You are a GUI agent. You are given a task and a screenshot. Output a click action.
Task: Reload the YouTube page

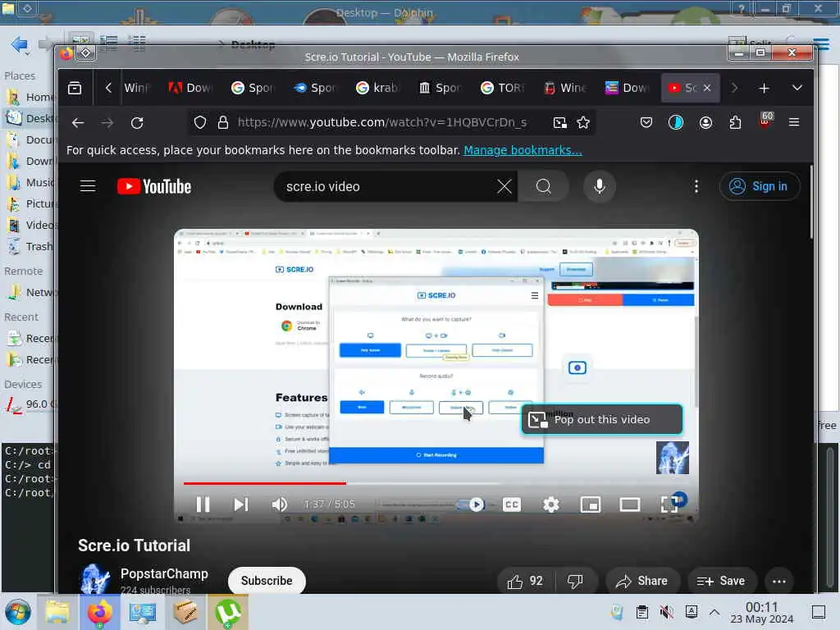click(x=137, y=123)
